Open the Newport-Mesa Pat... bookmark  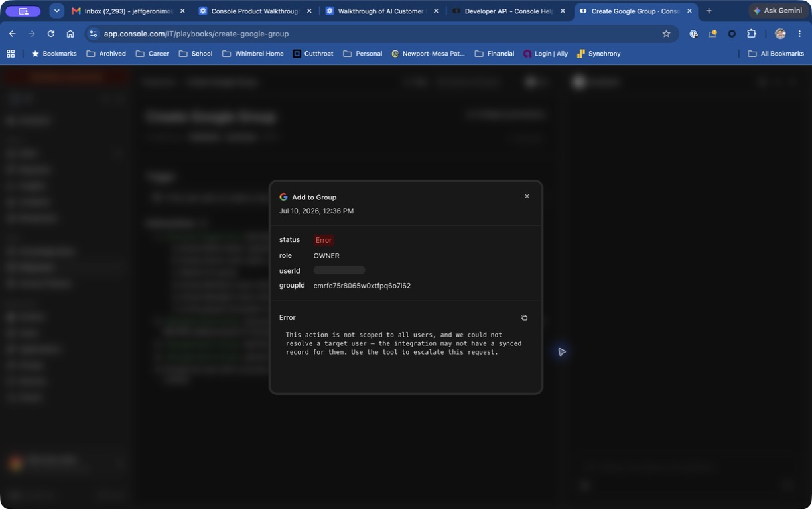pos(428,54)
